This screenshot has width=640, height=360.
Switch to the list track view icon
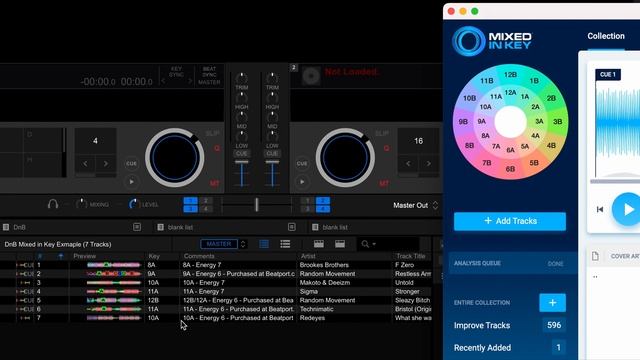(x=285, y=244)
